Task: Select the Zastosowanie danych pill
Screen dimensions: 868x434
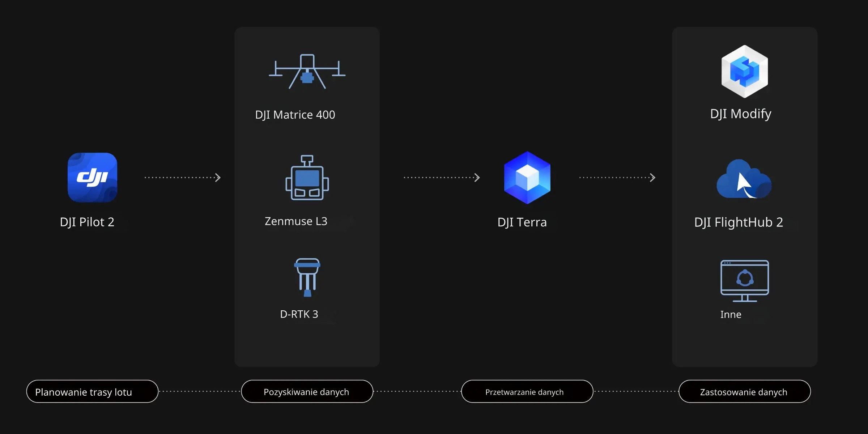Action: click(744, 392)
